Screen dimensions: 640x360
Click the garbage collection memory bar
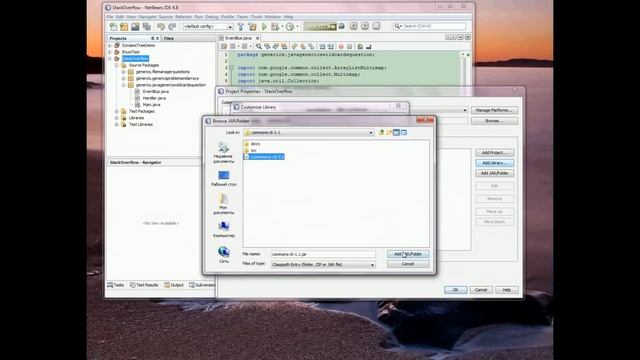coord(320,27)
